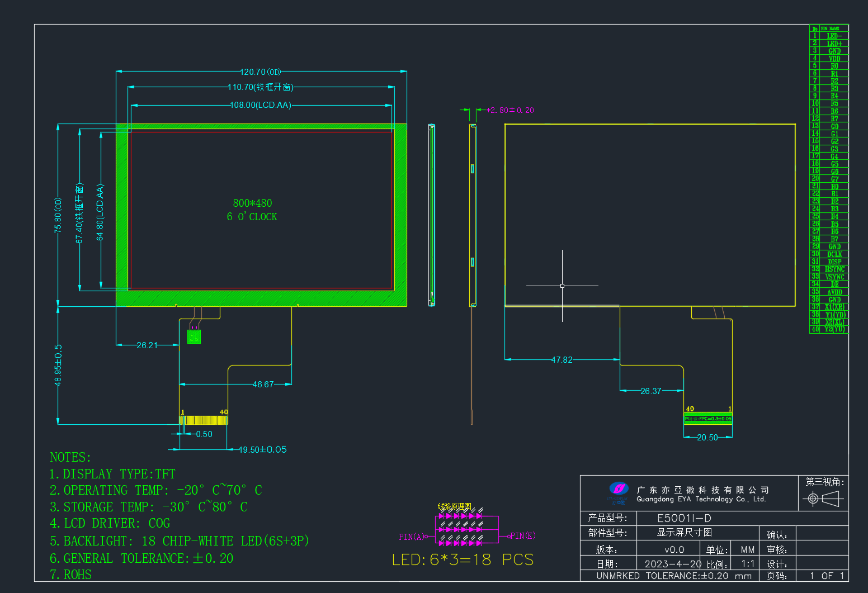Click the 26.37 dimension text
The height and width of the screenshot is (593, 868).
point(651,391)
